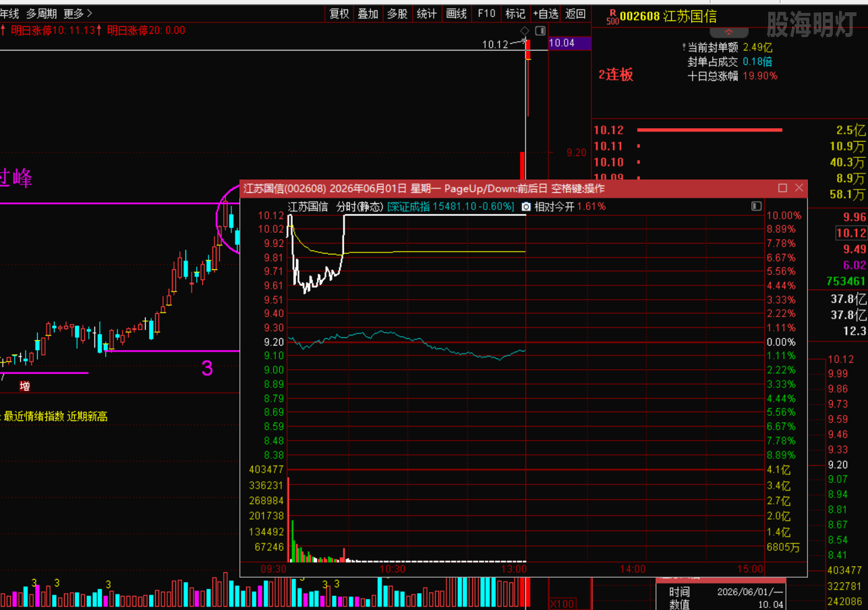Click the 10.10 order book price row

pyautogui.click(x=729, y=162)
